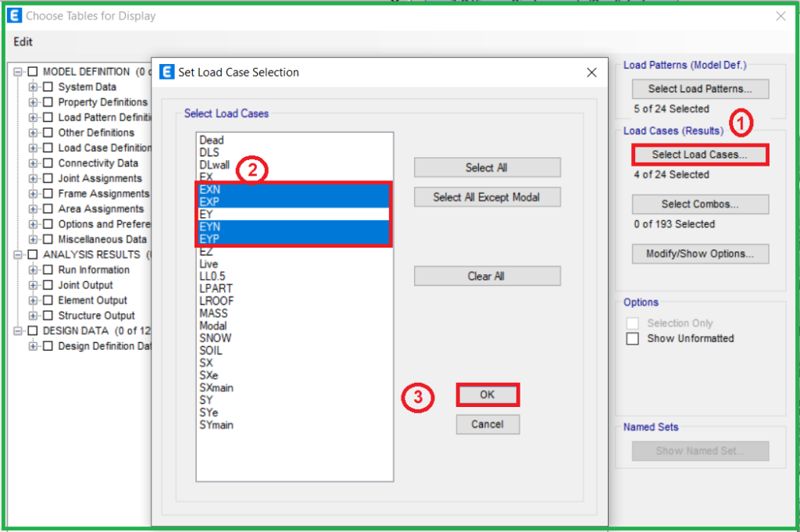This screenshot has height=532, width=800.
Task: Select the EYN load case
Action: coord(295,227)
